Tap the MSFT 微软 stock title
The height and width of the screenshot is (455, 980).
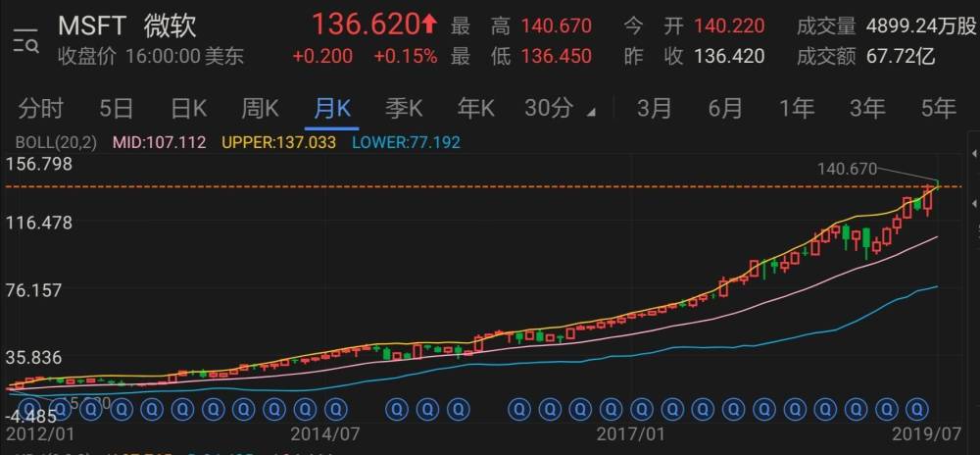point(126,25)
